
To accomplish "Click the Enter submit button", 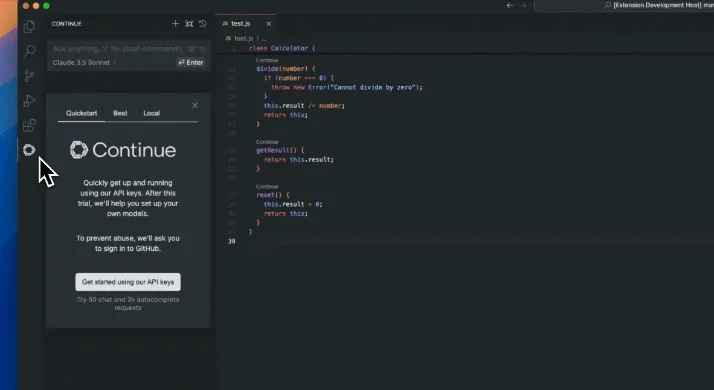I will point(191,62).
